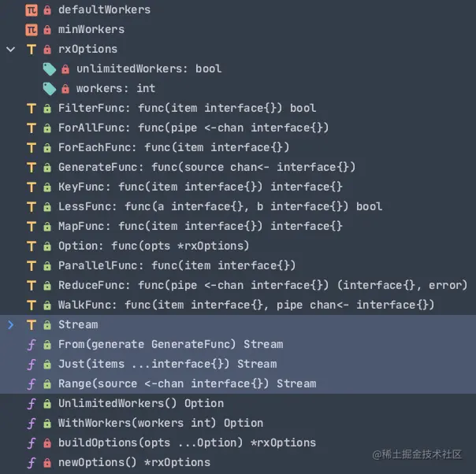Click the constant icon beside minWorkers
This screenshot has height=474, width=476.
[x=32, y=29]
